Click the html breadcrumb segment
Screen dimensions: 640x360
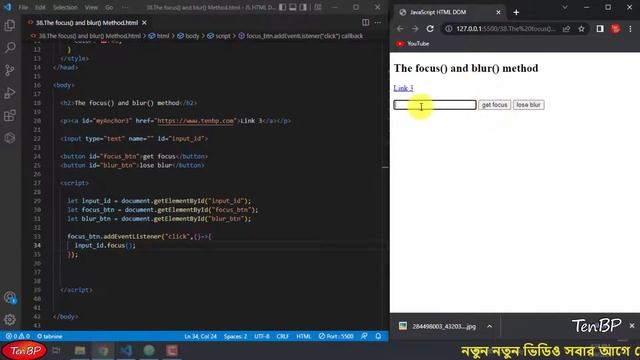(x=159, y=36)
